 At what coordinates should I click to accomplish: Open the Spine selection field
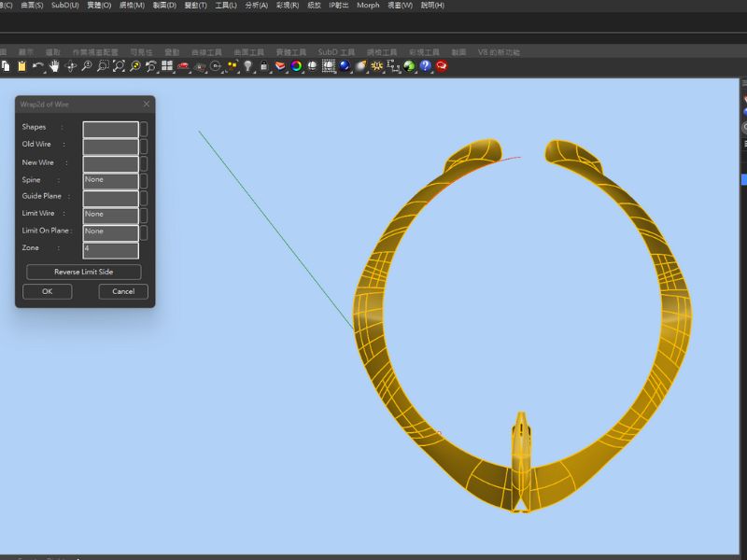click(110, 180)
